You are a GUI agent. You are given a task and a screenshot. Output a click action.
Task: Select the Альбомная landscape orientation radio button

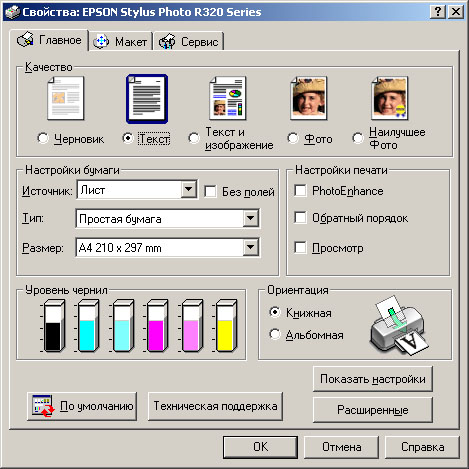275,334
